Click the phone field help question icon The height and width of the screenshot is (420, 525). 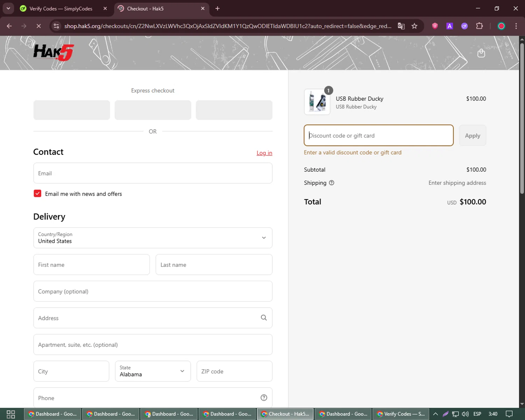point(264,398)
